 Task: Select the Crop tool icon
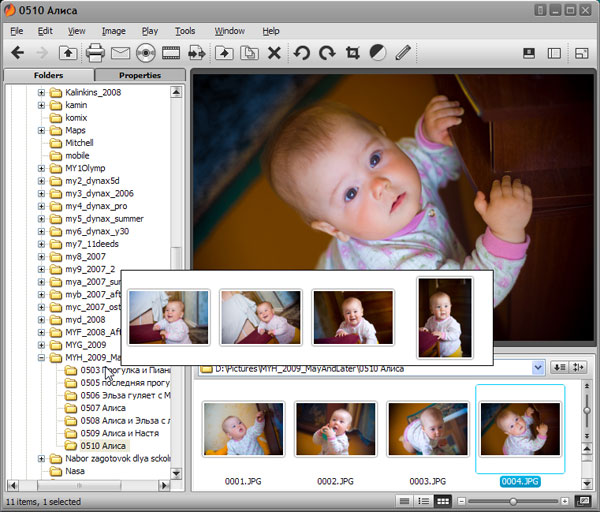click(x=352, y=53)
